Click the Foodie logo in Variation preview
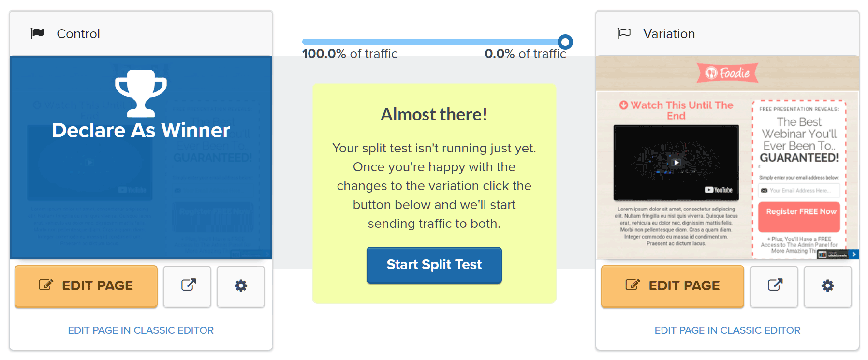Screen dimensions: 868x360 [728, 73]
